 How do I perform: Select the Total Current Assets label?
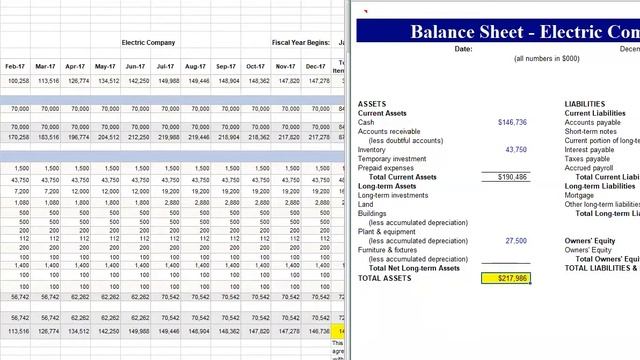click(x=402, y=177)
